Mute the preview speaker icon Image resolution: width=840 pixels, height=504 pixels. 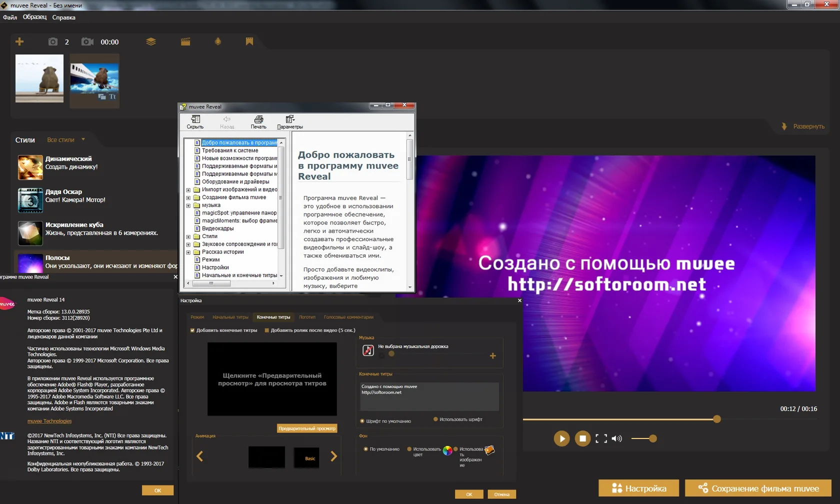pos(616,438)
